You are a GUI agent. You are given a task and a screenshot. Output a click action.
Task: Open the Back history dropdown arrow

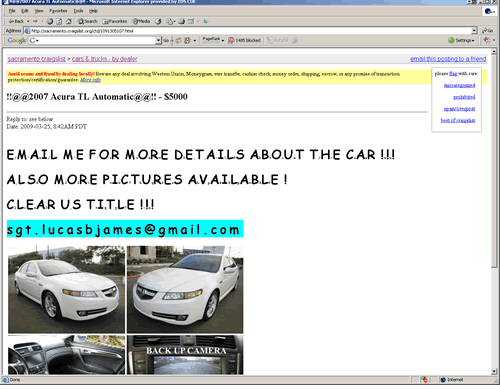(x=28, y=21)
